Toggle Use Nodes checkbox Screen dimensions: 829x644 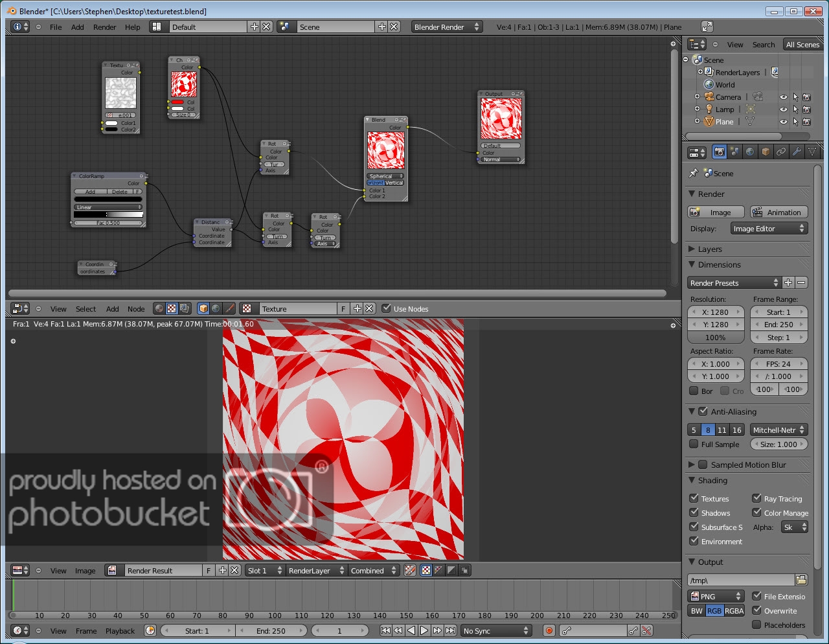click(386, 308)
